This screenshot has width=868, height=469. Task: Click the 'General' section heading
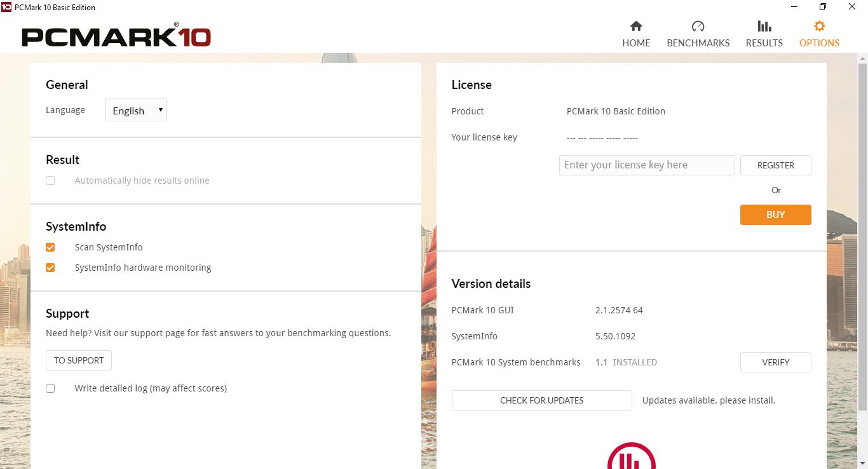[x=67, y=85]
